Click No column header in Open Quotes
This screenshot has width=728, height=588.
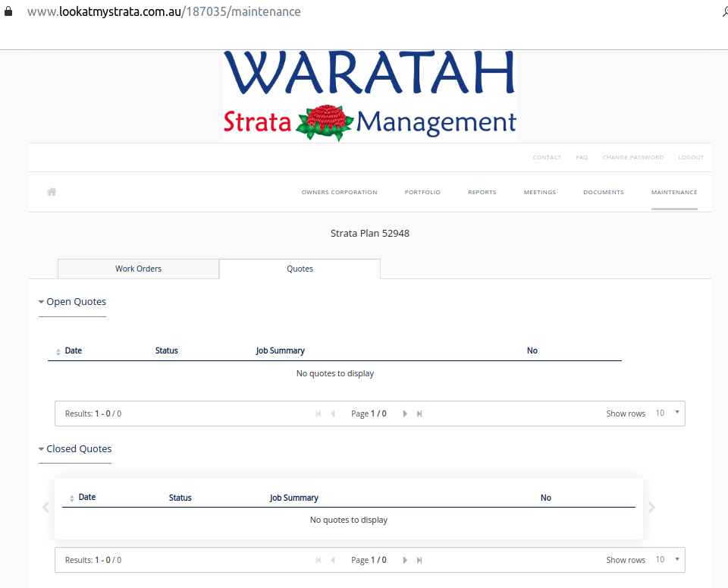pyautogui.click(x=532, y=351)
